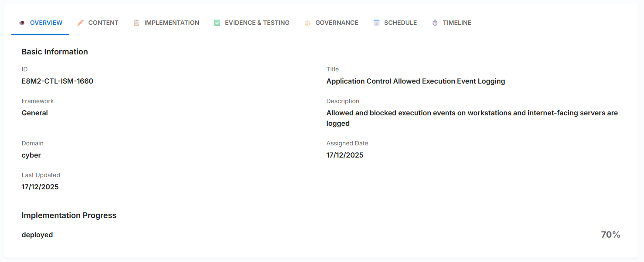
Task: Switch to the Content tab
Action: click(103, 23)
